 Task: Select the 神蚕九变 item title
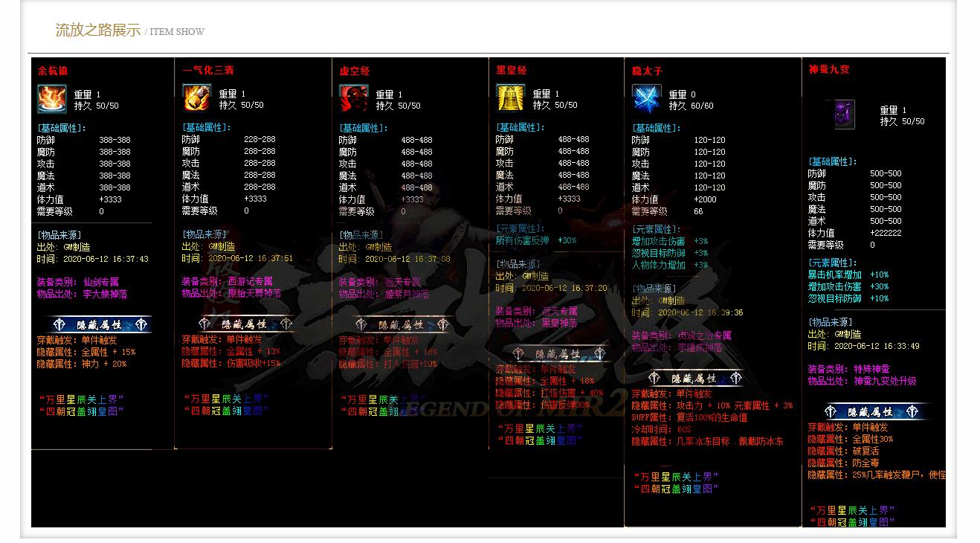pyautogui.click(x=829, y=69)
